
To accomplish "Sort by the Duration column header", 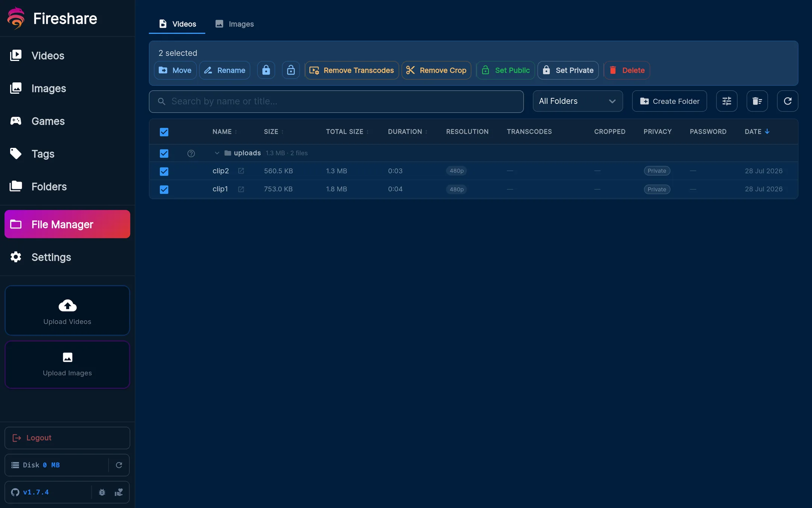I will click(408, 132).
